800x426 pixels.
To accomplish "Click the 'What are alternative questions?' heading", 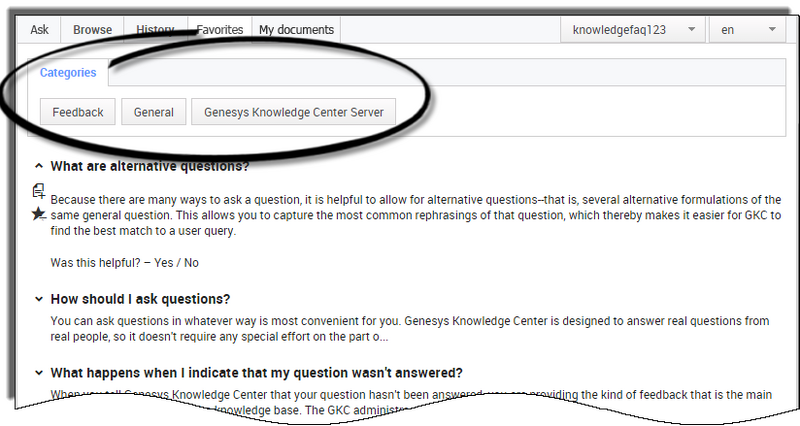I will [149, 166].
